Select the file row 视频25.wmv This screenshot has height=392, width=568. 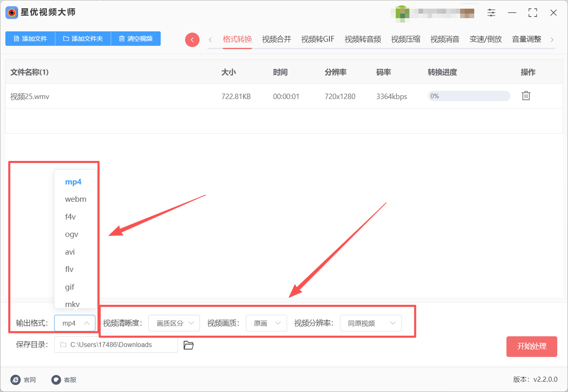[284, 96]
